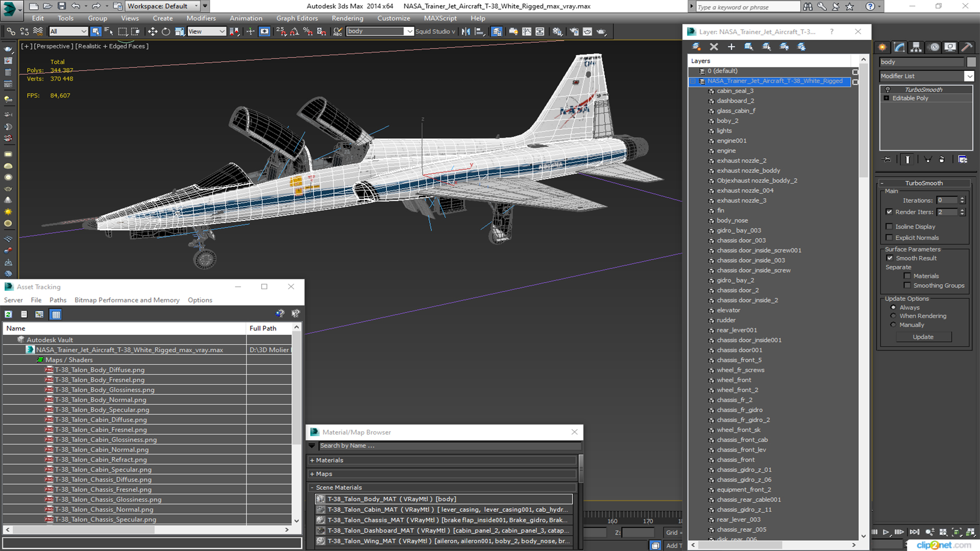The image size is (980, 551).
Task: Expand the Materials group in Material Browser
Action: click(x=312, y=460)
